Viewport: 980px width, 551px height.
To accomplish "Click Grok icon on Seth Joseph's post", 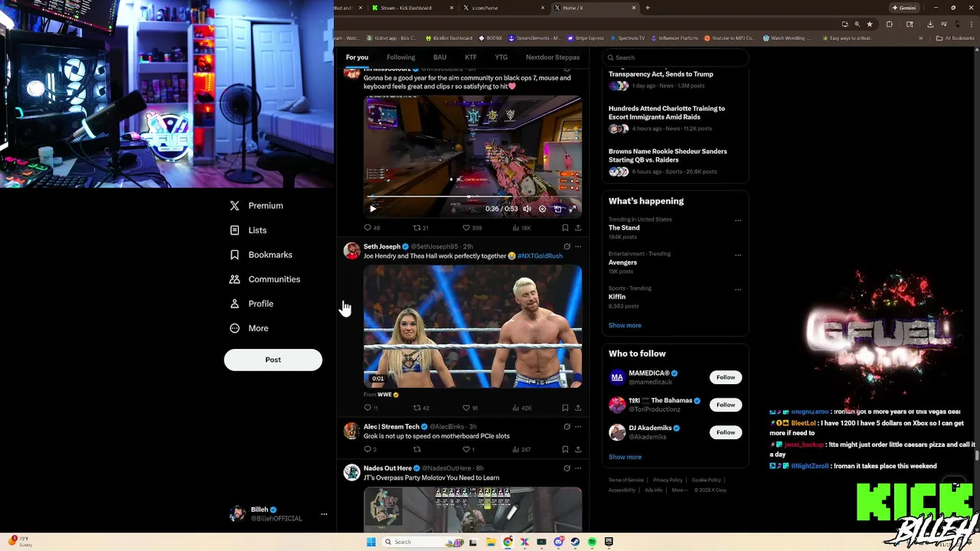I will point(567,246).
